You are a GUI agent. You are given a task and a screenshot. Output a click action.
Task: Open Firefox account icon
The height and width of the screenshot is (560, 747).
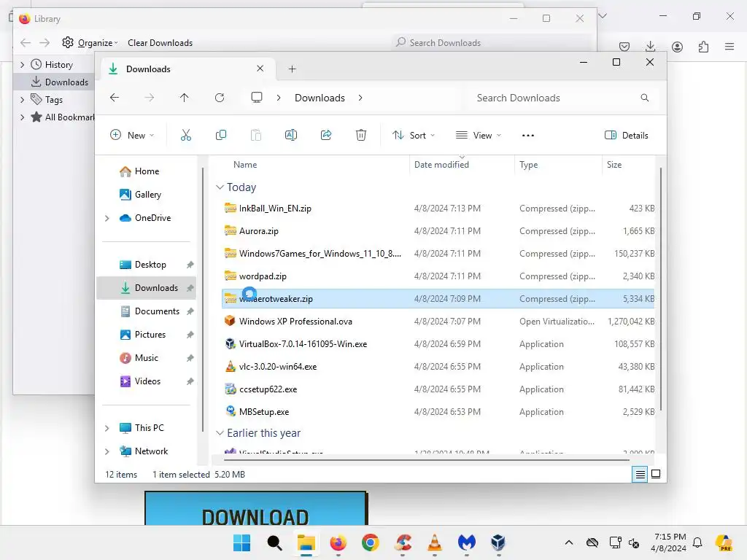click(677, 47)
